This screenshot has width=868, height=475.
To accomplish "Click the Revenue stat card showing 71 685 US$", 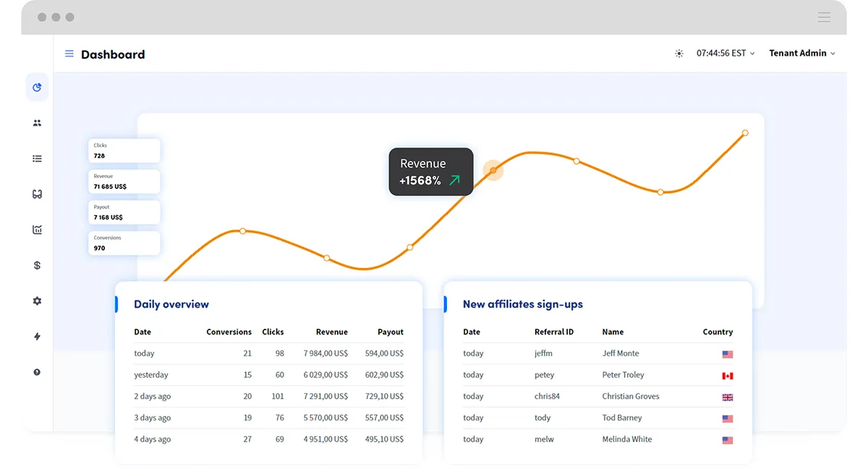I will 124,182.
